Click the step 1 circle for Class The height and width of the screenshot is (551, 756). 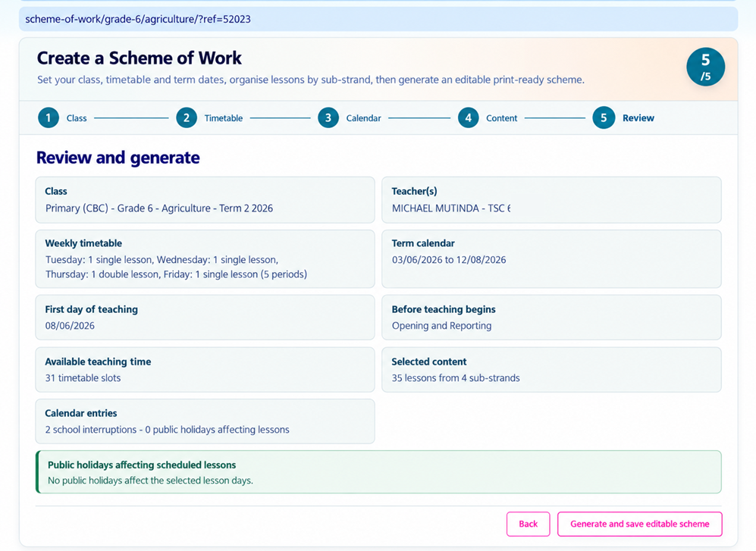tap(49, 117)
